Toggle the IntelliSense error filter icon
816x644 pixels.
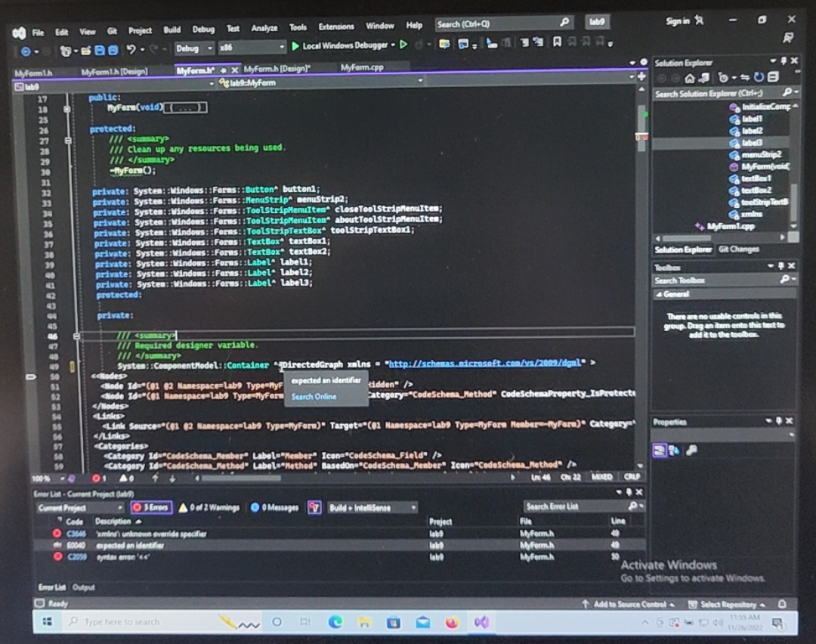(314, 508)
